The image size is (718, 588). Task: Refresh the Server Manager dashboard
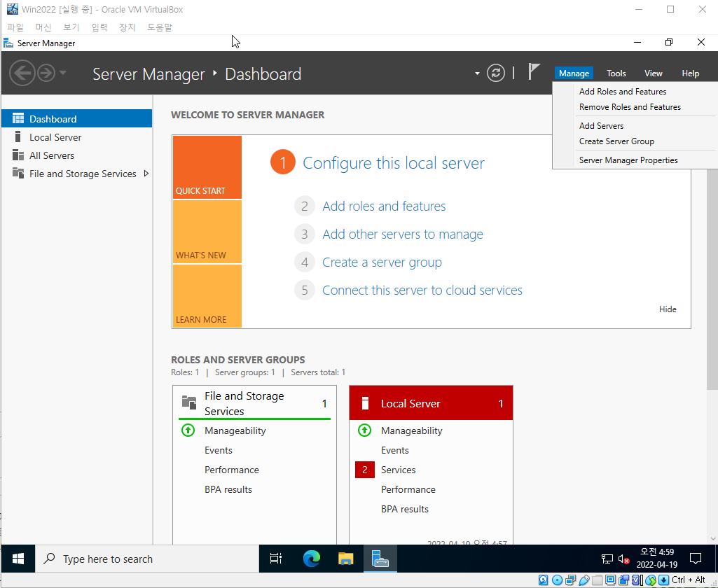(x=495, y=73)
